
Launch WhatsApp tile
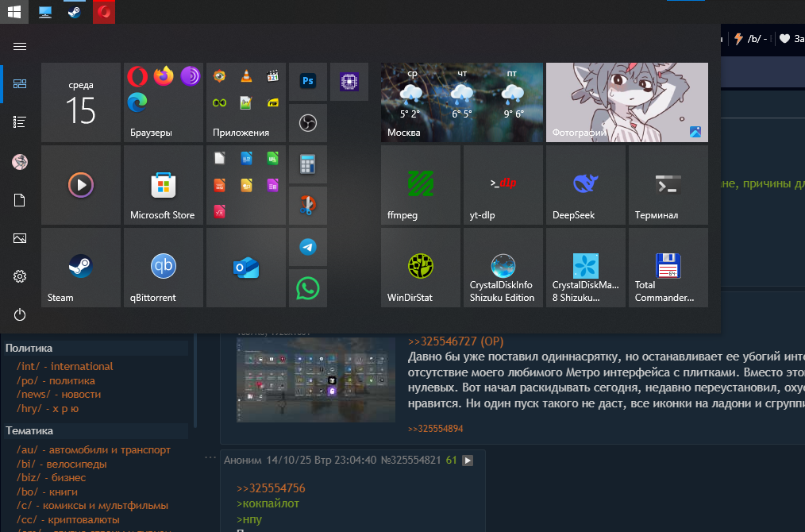308,288
